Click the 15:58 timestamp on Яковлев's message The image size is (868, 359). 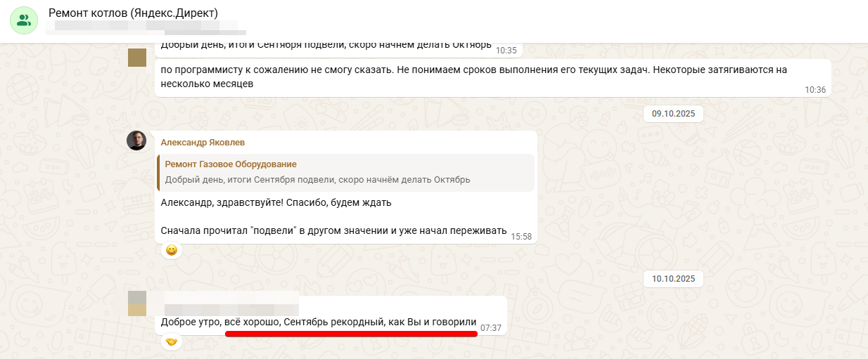[521, 236]
